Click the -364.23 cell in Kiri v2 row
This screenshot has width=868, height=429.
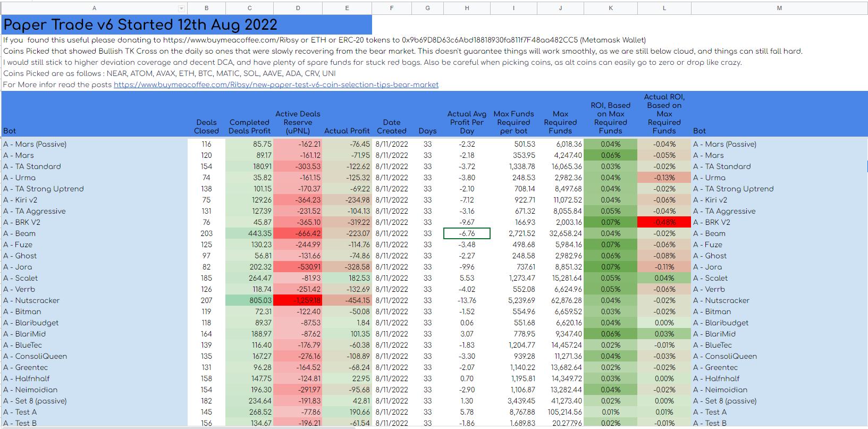coord(298,200)
